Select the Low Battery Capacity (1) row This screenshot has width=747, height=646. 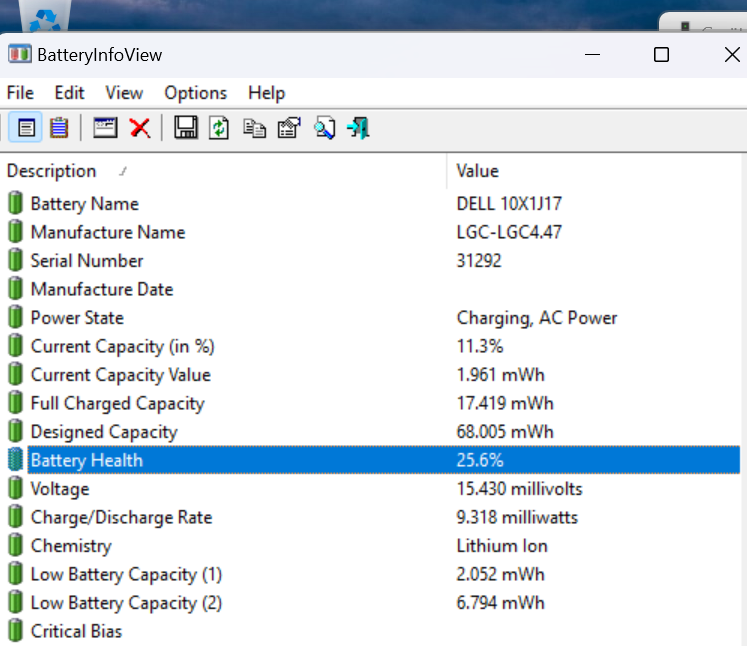point(374,574)
